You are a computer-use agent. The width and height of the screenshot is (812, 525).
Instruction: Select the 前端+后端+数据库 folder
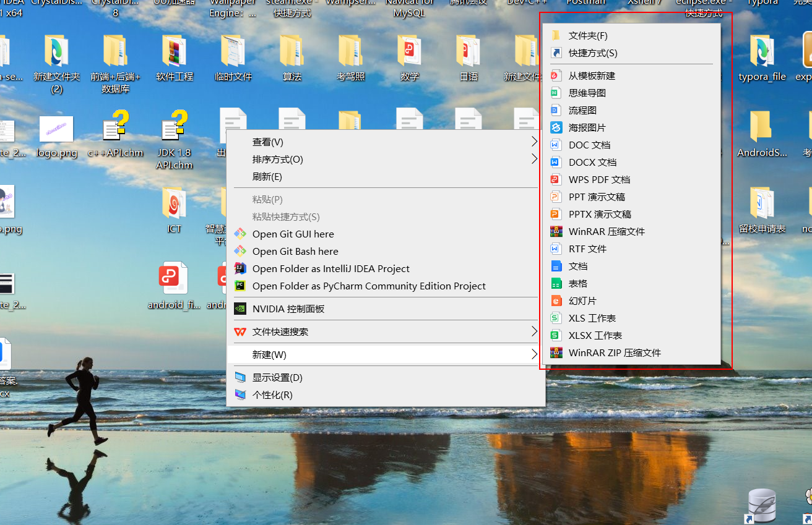[x=115, y=51]
